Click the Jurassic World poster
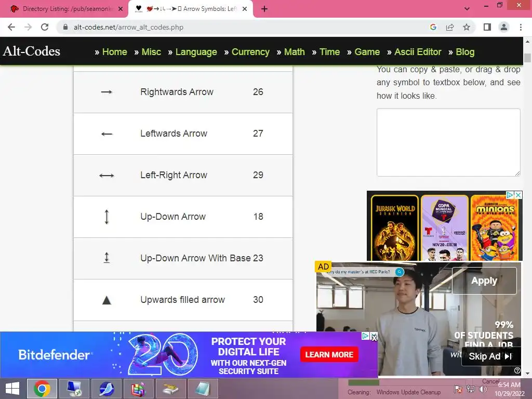This screenshot has width=532, height=399. (395, 228)
